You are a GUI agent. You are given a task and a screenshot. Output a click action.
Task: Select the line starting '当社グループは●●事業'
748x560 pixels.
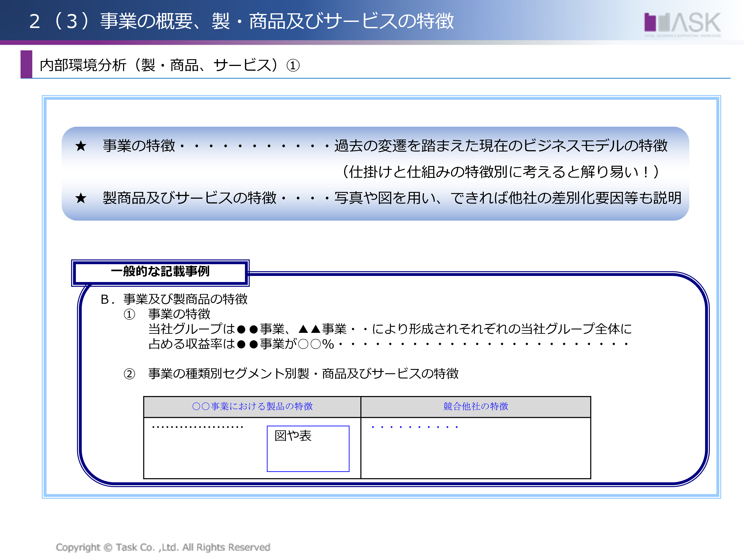[x=390, y=329]
